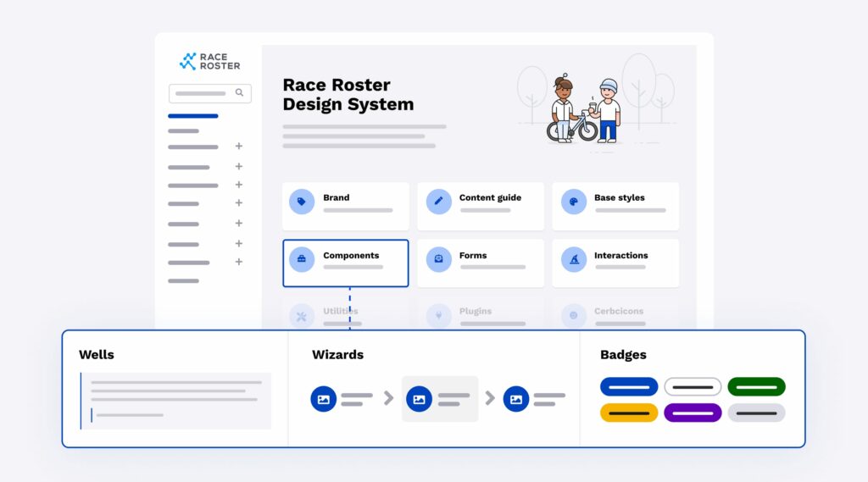
Task: Click the Forms icon
Action: click(438, 259)
